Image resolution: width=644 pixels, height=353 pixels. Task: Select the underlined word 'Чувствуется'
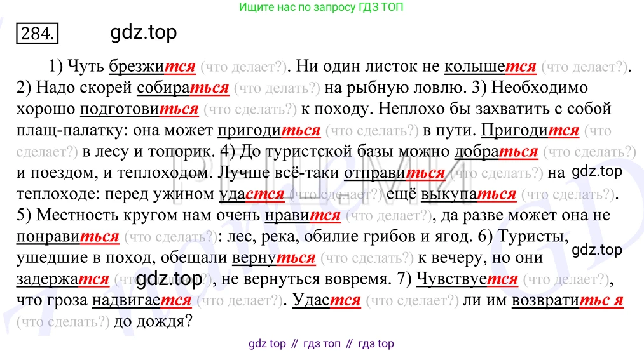coord(466,279)
